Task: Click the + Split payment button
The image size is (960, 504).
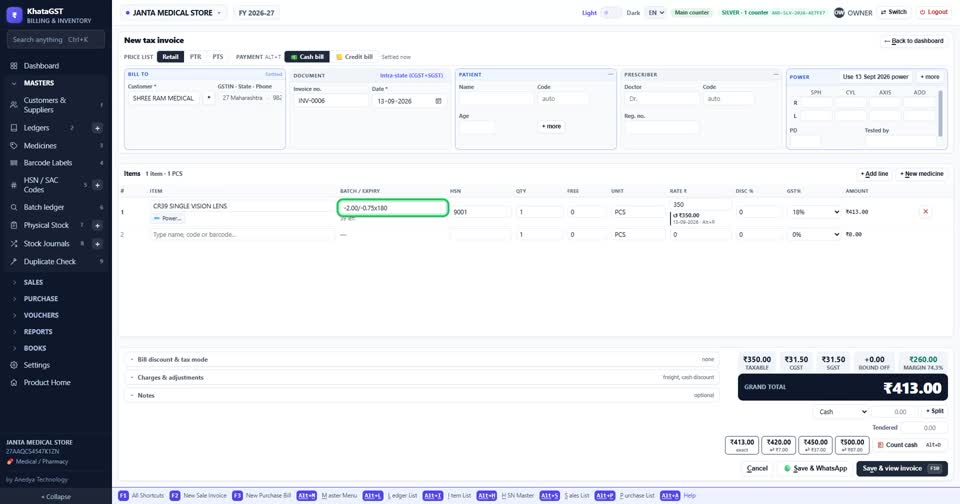Action: click(934, 412)
